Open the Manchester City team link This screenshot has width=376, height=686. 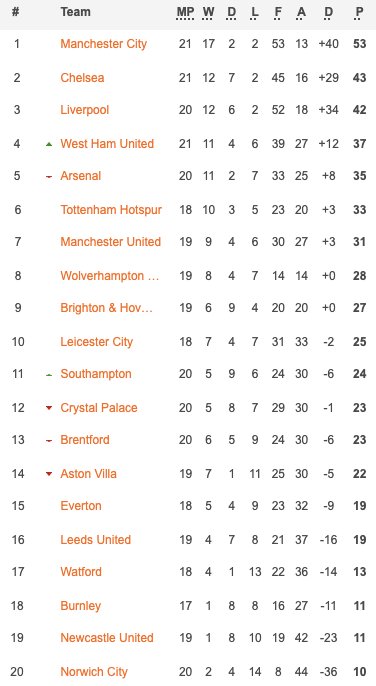pos(104,44)
